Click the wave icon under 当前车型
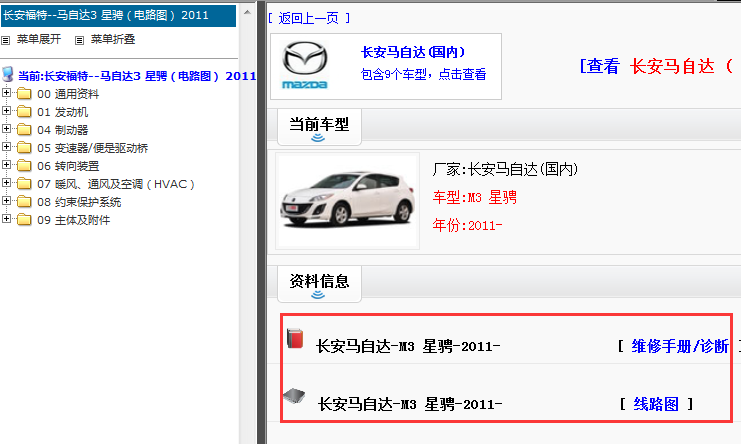 [x=318, y=137]
